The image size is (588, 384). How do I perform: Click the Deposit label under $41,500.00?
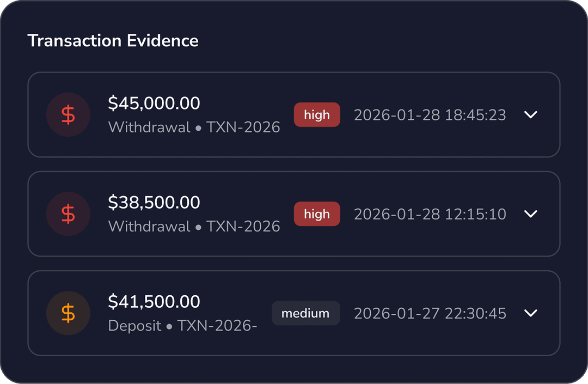tap(135, 326)
